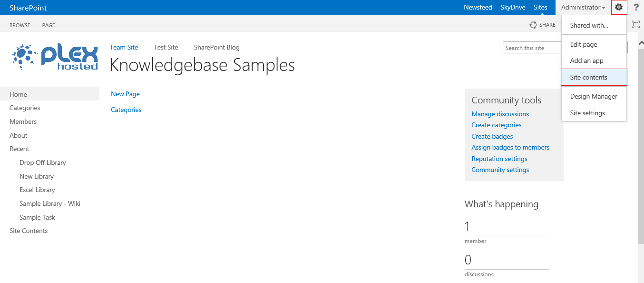Switch to the PAGE ribbon tab

[49, 25]
